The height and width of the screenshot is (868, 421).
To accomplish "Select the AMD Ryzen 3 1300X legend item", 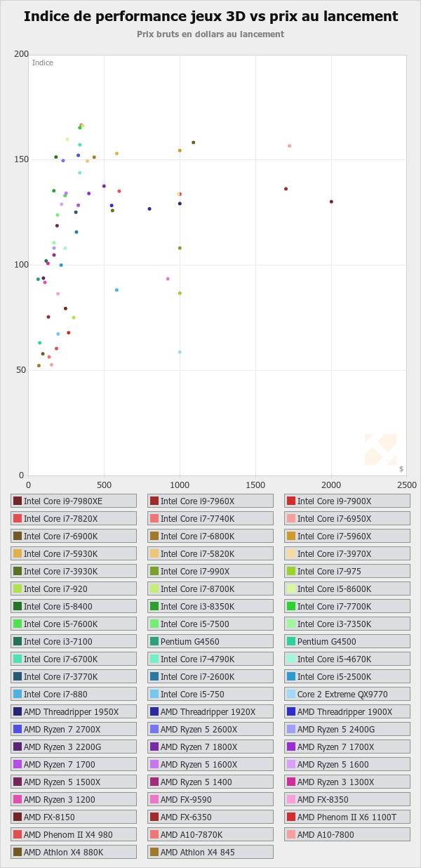I will pyautogui.click(x=347, y=782).
